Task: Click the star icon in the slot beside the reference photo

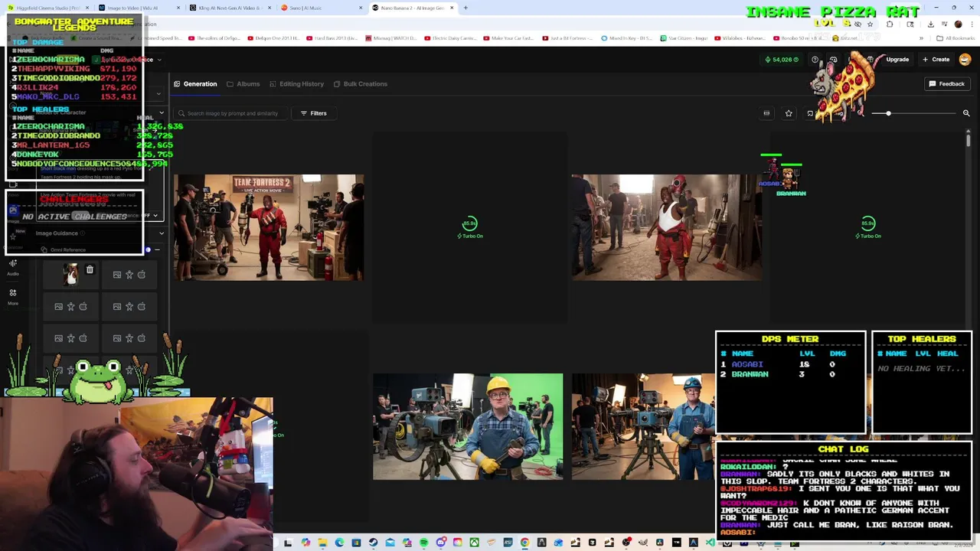Action: [129, 275]
